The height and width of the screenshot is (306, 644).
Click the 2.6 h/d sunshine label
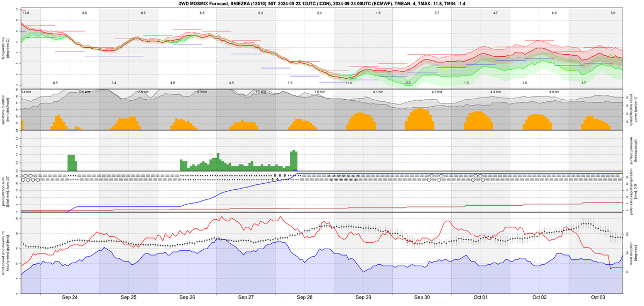tap(143, 92)
